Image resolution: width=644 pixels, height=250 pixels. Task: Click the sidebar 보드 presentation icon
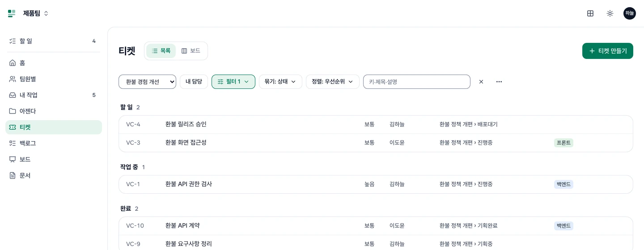[x=13, y=159]
